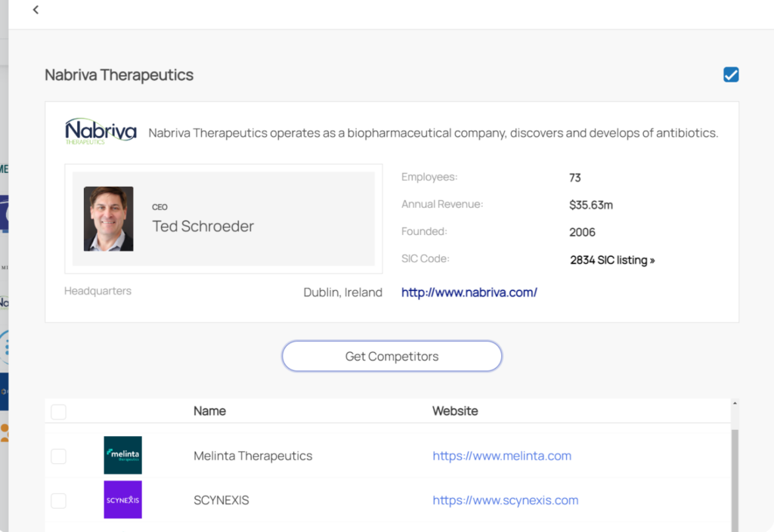Click the Nabriva Therapeutics company logo
Viewport: 774px width, 532px height.
click(101, 131)
